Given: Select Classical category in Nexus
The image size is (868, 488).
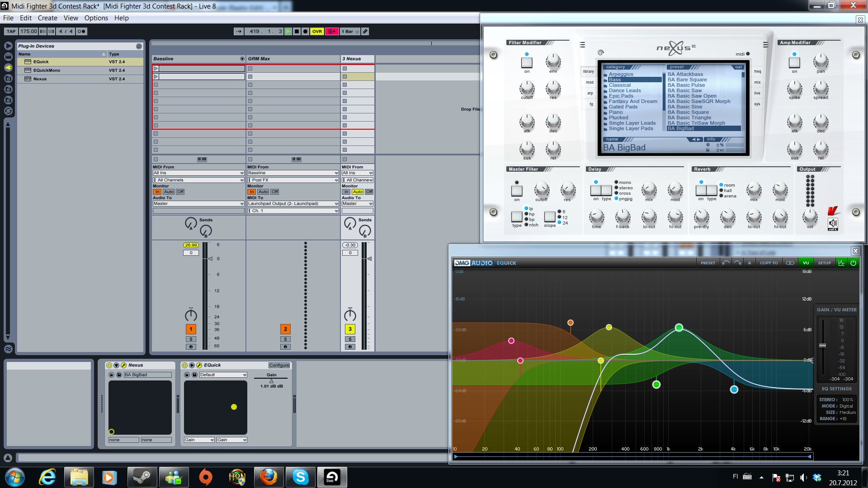Looking at the screenshot, I should click(x=619, y=85).
